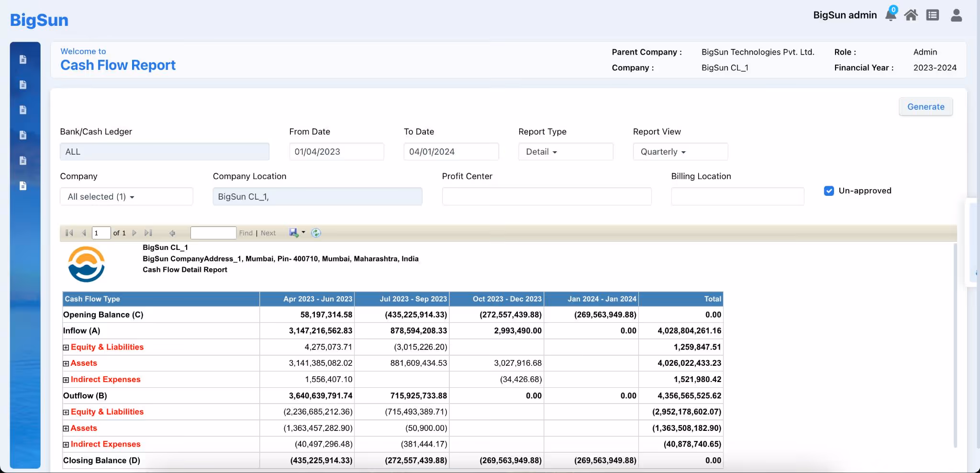
Task: Open the export save icon
Action: click(294, 233)
